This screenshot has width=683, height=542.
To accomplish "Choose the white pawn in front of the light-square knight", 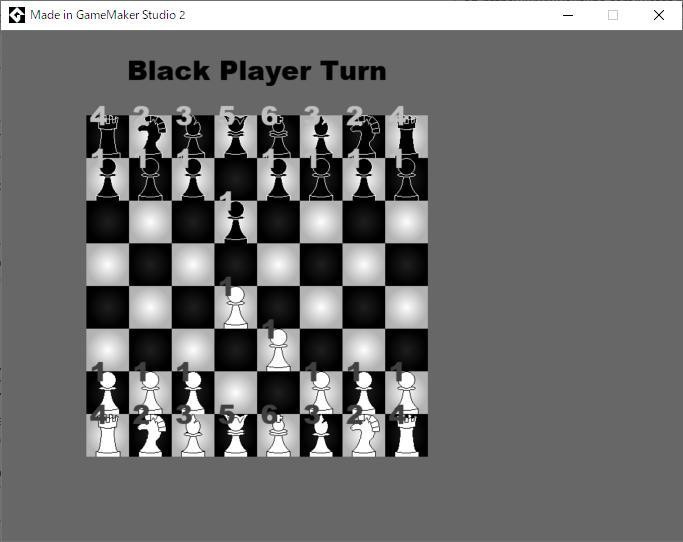I will (x=364, y=393).
